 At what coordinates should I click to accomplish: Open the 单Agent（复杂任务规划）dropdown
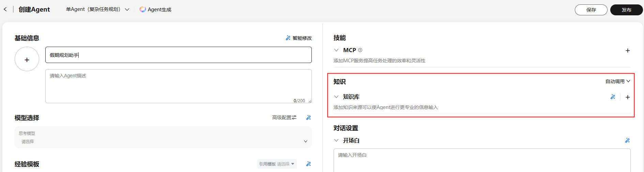(97, 10)
